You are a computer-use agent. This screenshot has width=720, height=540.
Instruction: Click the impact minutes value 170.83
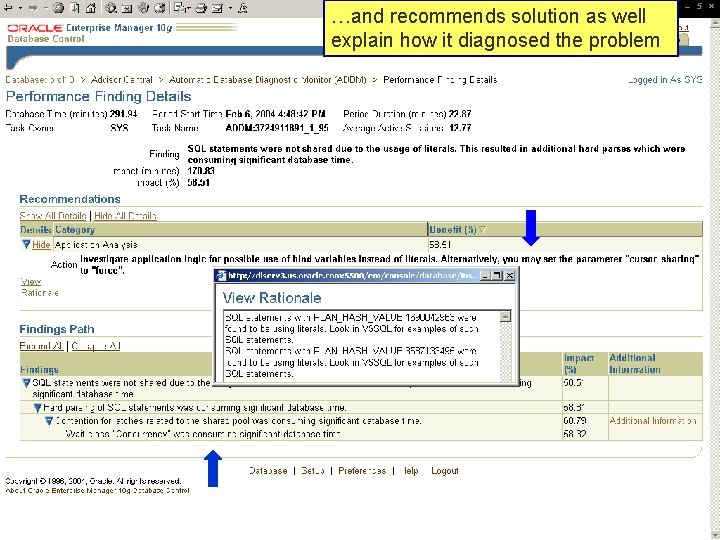point(201,171)
